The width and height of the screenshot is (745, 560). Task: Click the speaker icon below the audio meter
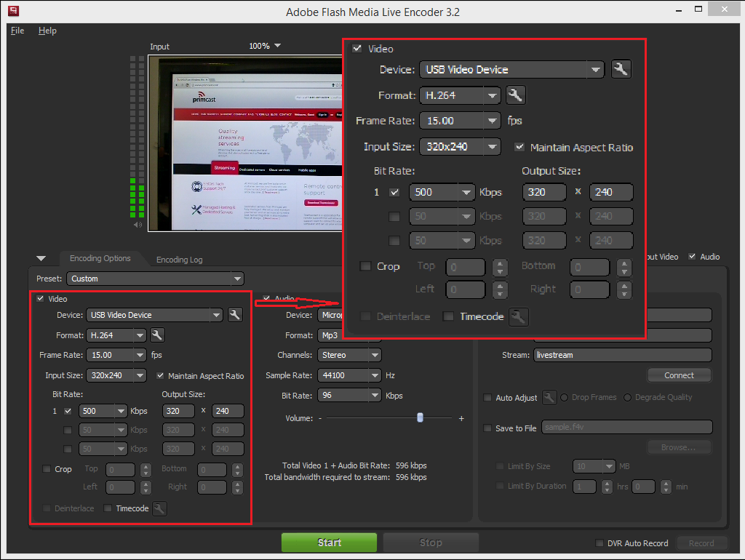pyautogui.click(x=138, y=224)
